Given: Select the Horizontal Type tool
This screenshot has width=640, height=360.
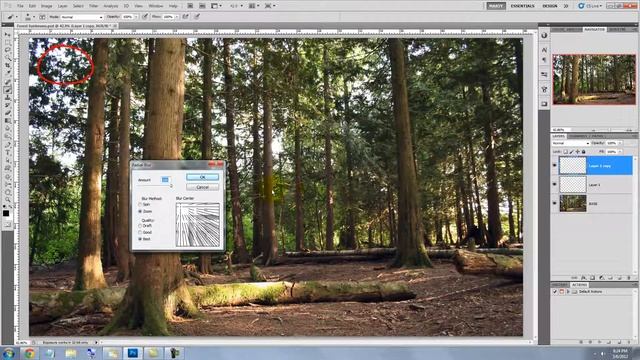Looking at the screenshot, I should tap(8, 153).
